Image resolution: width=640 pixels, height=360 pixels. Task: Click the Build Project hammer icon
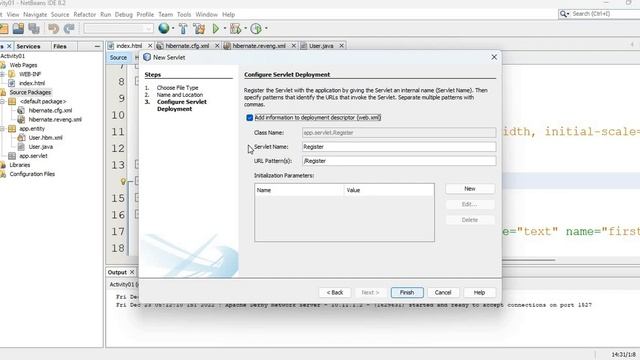coord(183,29)
